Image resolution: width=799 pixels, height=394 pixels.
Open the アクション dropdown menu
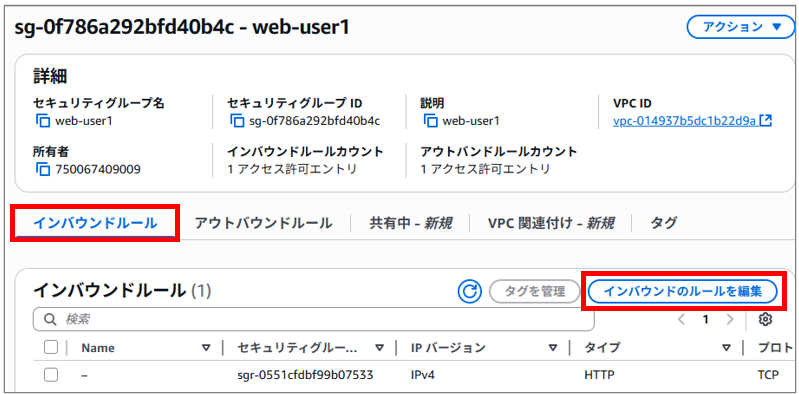pyautogui.click(x=740, y=27)
